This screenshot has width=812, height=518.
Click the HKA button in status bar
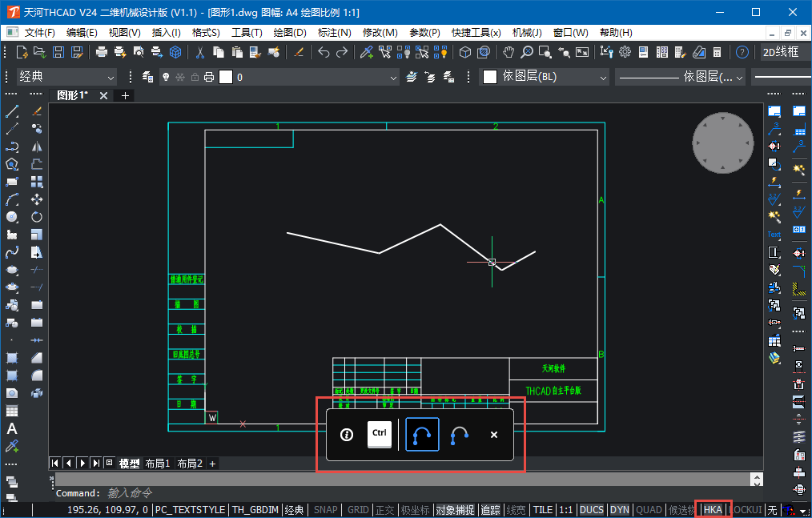[713, 510]
